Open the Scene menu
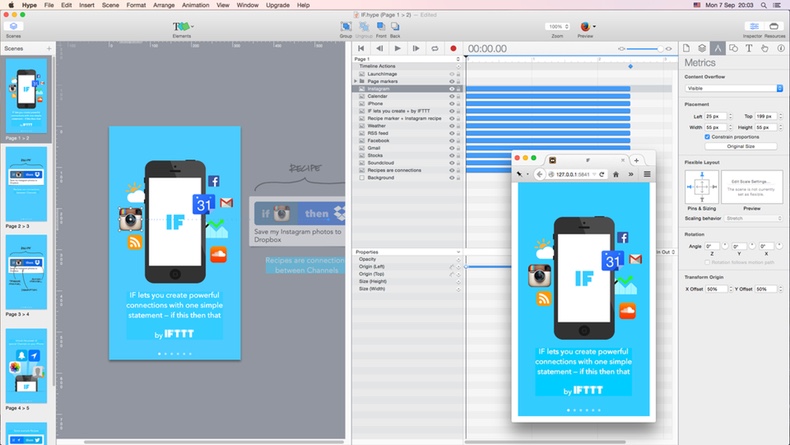The height and width of the screenshot is (445, 790). click(110, 5)
